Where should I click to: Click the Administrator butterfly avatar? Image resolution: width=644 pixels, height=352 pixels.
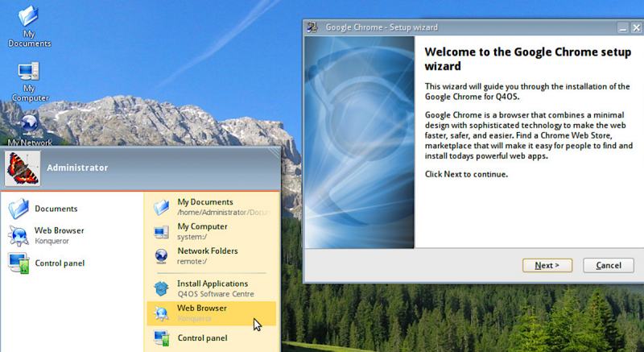pyautogui.click(x=23, y=168)
